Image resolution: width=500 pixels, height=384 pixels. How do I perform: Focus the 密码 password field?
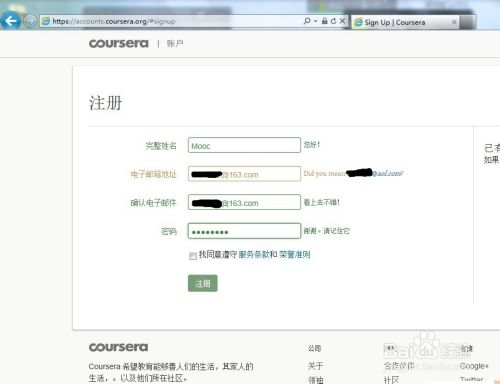[244, 231]
